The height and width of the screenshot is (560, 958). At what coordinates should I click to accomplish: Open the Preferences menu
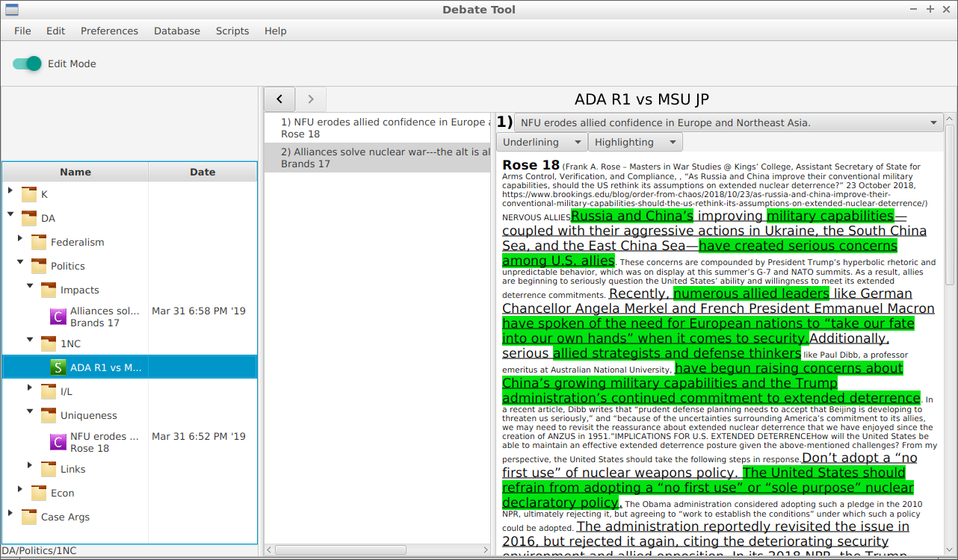(x=109, y=31)
